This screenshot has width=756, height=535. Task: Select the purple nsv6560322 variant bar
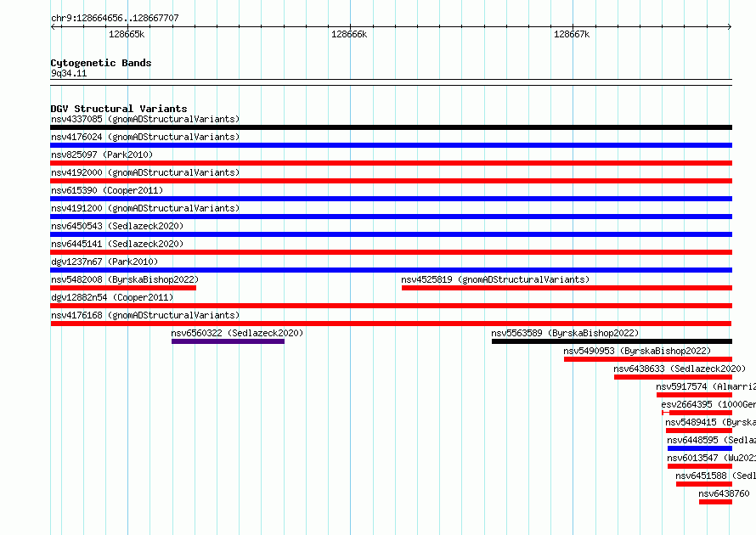[228, 341]
